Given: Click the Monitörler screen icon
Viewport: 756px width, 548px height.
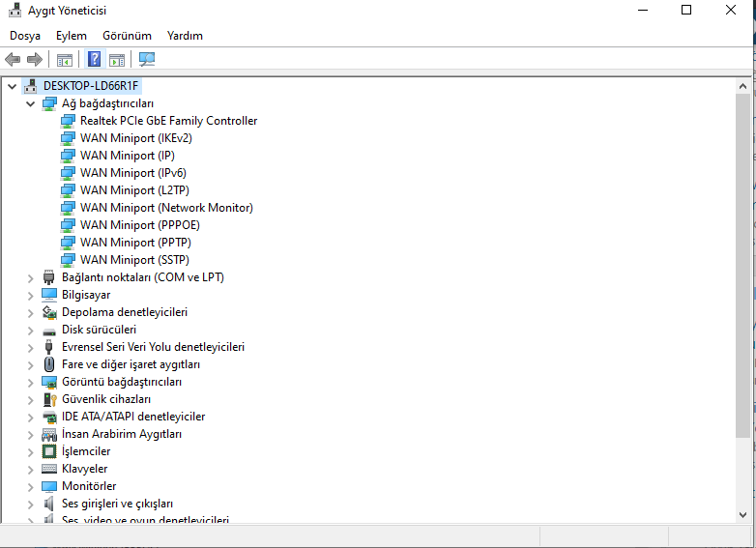Looking at the screenshot, I should click(49, 486).
